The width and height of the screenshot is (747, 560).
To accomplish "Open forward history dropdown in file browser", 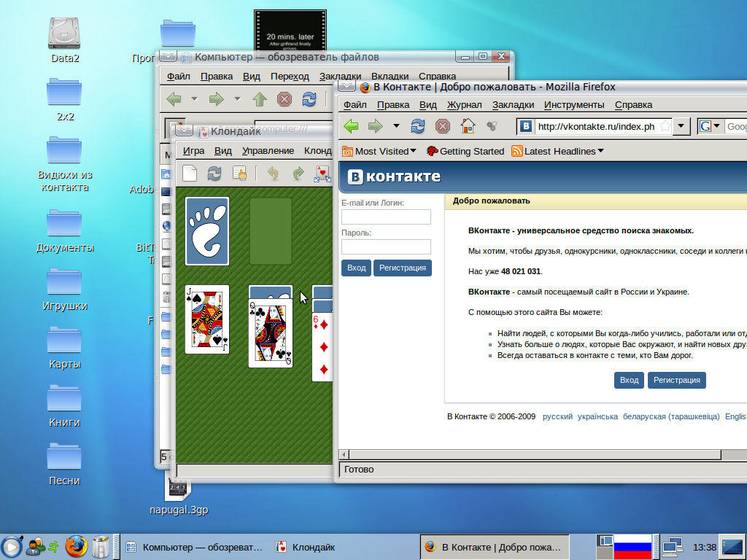I will pyautogui.click(x=237, y=99).
